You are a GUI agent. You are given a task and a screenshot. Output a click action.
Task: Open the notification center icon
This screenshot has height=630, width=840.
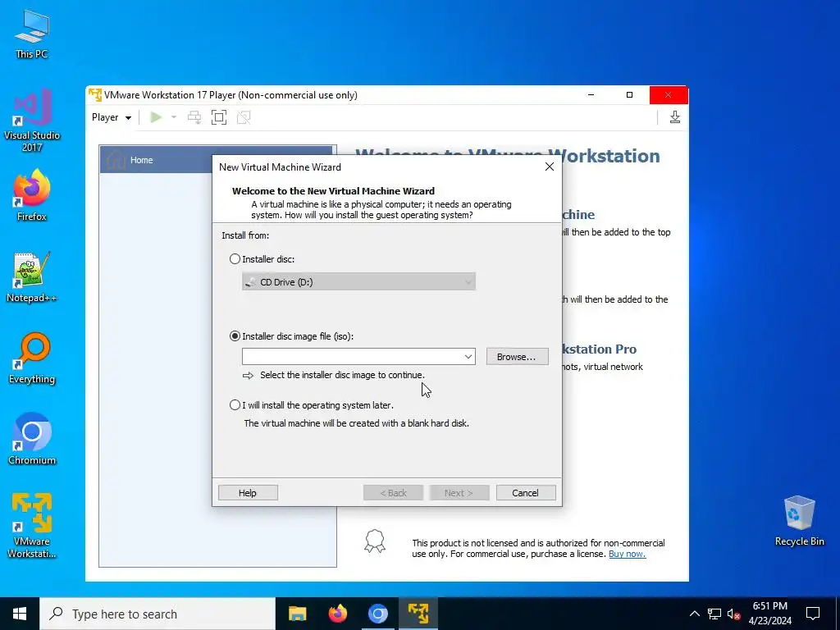813,614
